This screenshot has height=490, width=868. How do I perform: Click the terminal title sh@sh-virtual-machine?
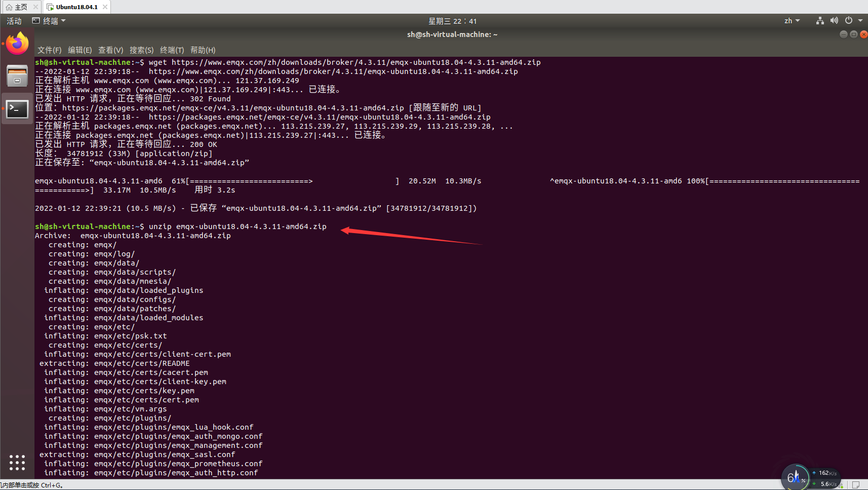[x=452, y=34]
